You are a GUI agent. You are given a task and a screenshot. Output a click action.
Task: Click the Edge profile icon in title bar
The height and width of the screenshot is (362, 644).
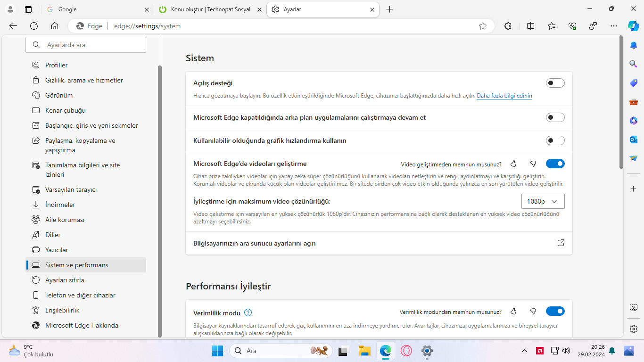point(11,9)
